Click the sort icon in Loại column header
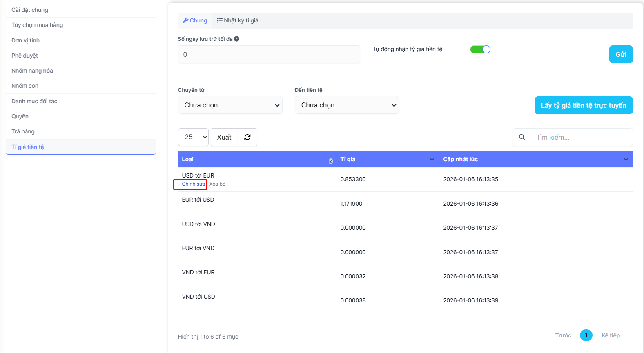Image resolution: width=644 pixels, height=353 pixels. coord(330,161)
